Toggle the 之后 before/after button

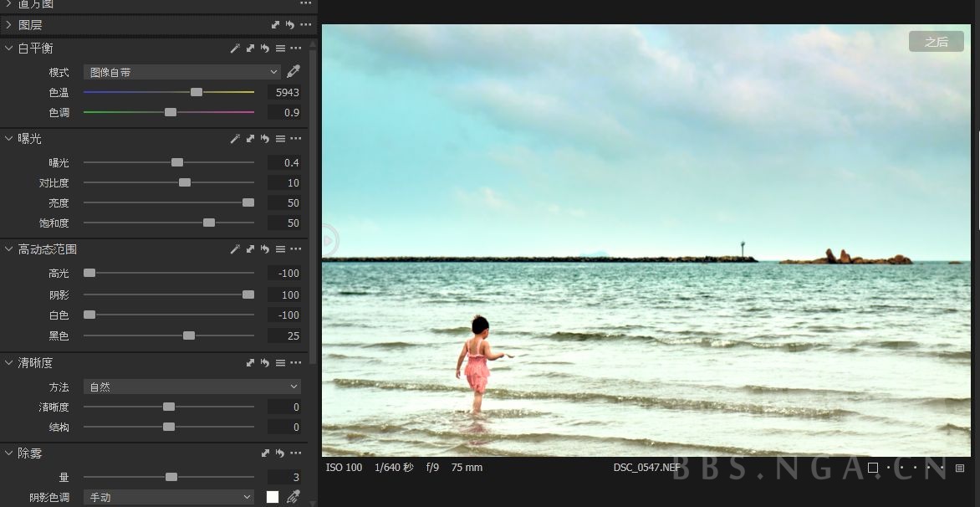tap(937, 42)
